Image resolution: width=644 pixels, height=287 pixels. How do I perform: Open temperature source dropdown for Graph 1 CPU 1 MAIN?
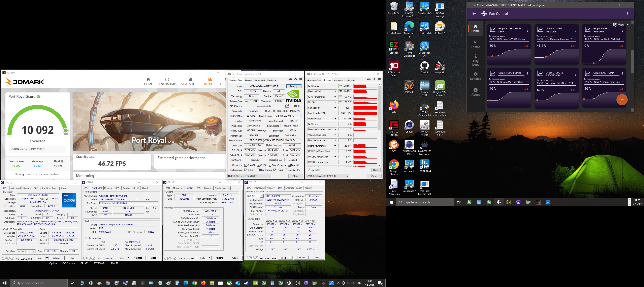[x=509, y=82]
